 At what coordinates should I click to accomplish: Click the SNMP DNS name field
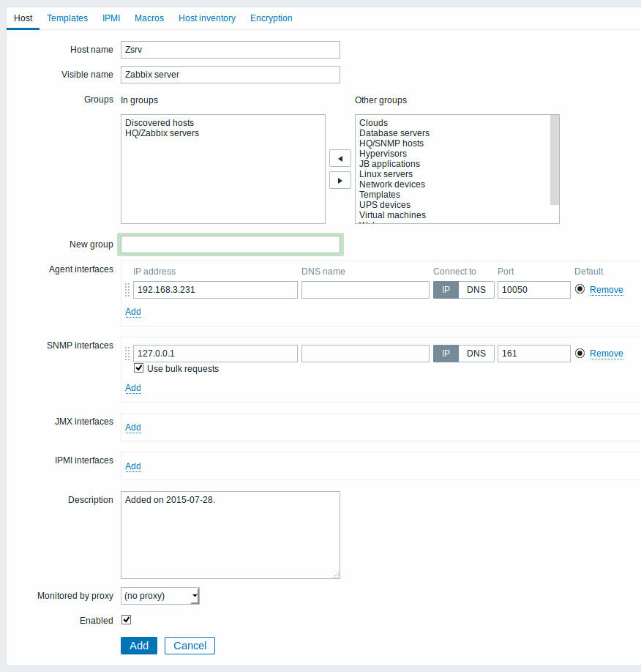[x=365, y=354]
